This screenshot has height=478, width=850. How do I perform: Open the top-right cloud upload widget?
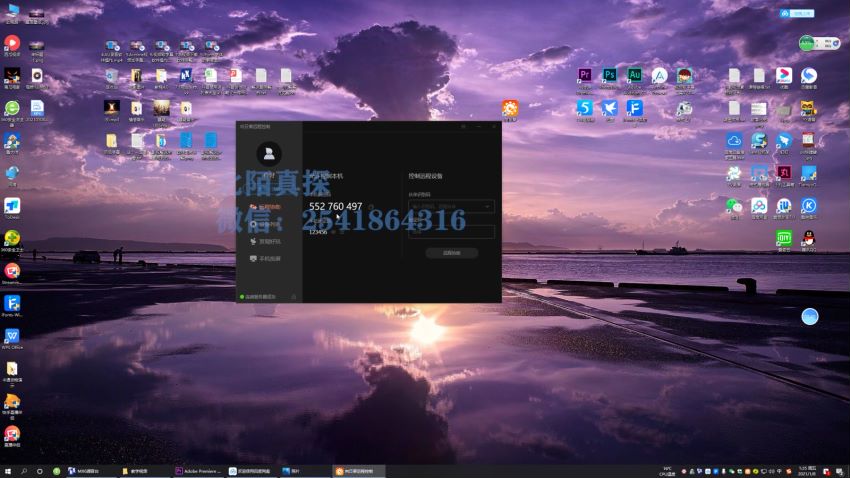point(797,14)
